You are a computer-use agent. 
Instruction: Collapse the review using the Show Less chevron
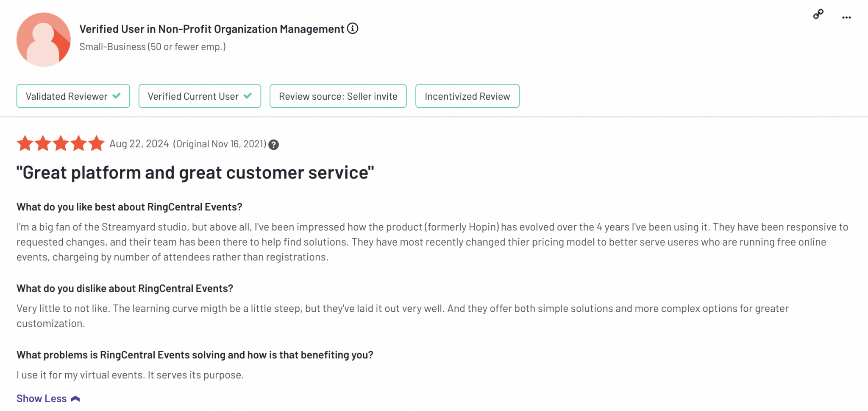[75, 399]
